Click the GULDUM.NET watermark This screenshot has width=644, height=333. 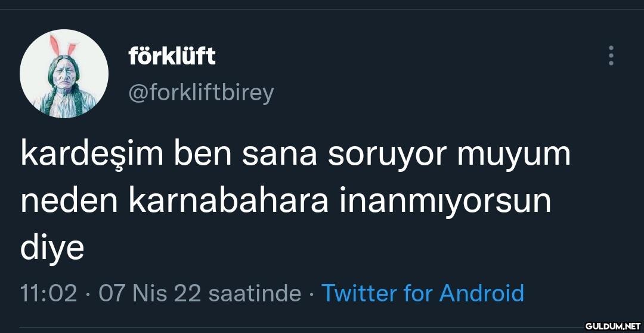point(612,326)
